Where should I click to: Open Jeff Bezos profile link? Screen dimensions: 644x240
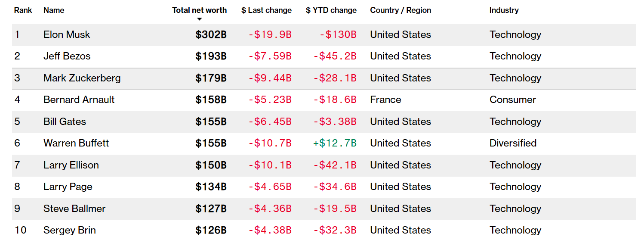[x=67, y=56]
